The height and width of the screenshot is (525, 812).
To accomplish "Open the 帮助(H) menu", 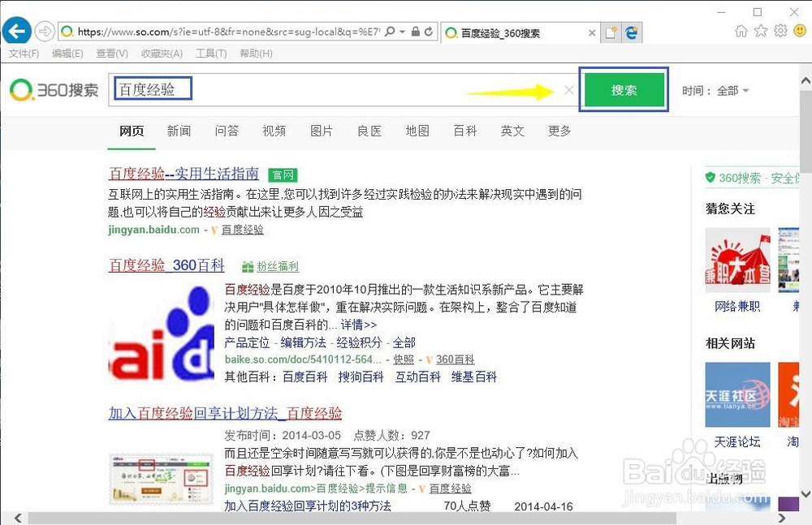I will pyautogui.click(x=257, y=54).
